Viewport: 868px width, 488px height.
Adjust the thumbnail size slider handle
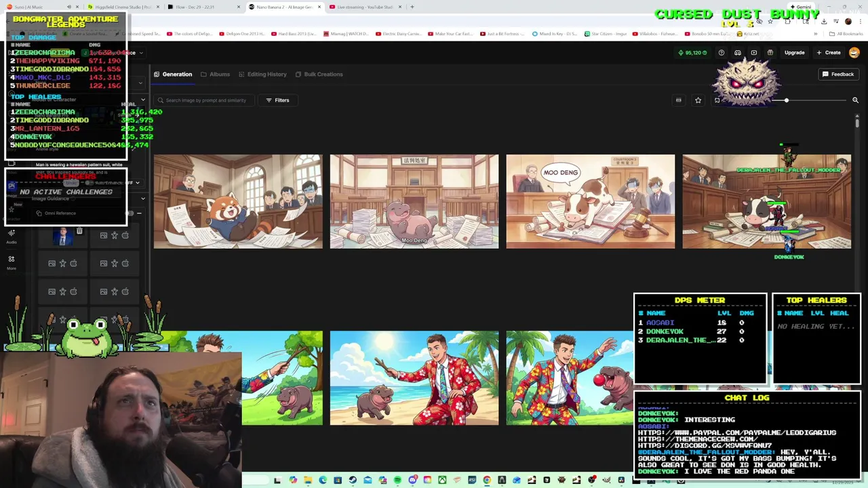pyautogui.click(x=787, y=100)
